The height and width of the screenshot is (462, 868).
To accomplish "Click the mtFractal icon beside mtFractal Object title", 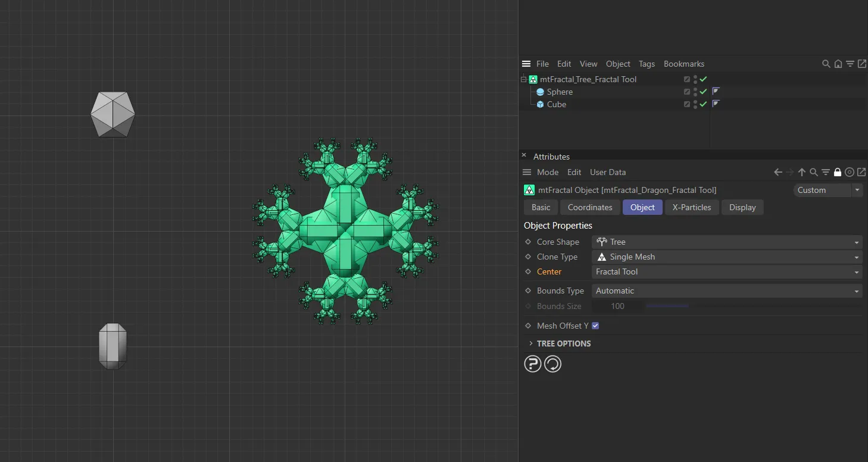I will click(529, 189).
